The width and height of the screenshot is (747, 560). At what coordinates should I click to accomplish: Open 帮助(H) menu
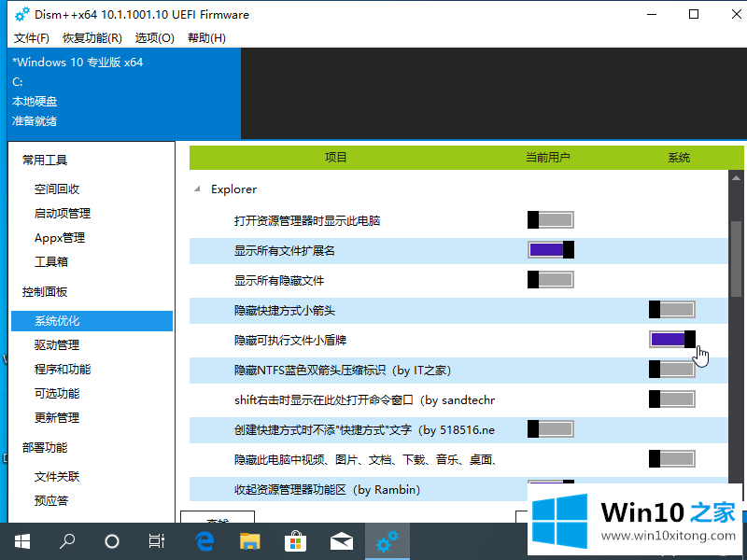(206, 38)
